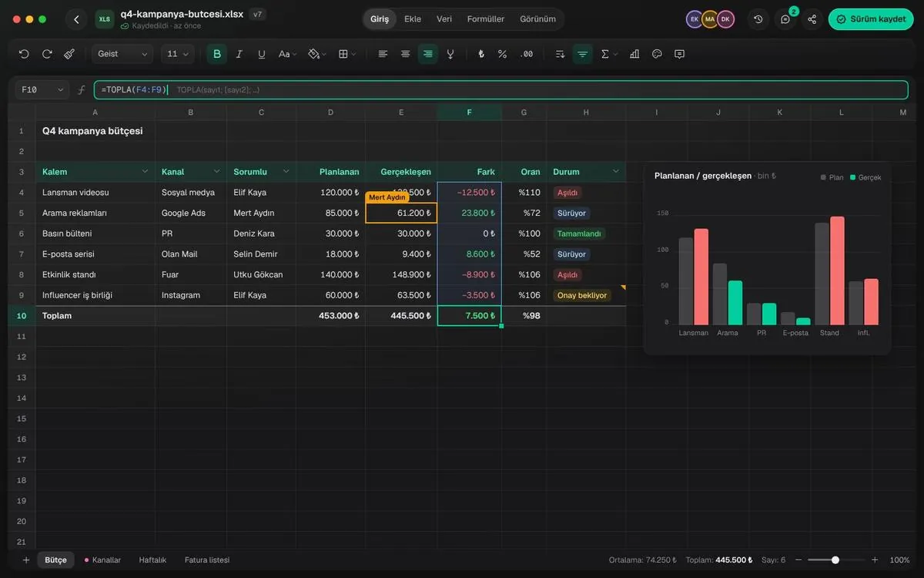The height and width of the screenshot is (578, 924).
Task: Click the .00 decimal places button
Action: tap(527, 54)
